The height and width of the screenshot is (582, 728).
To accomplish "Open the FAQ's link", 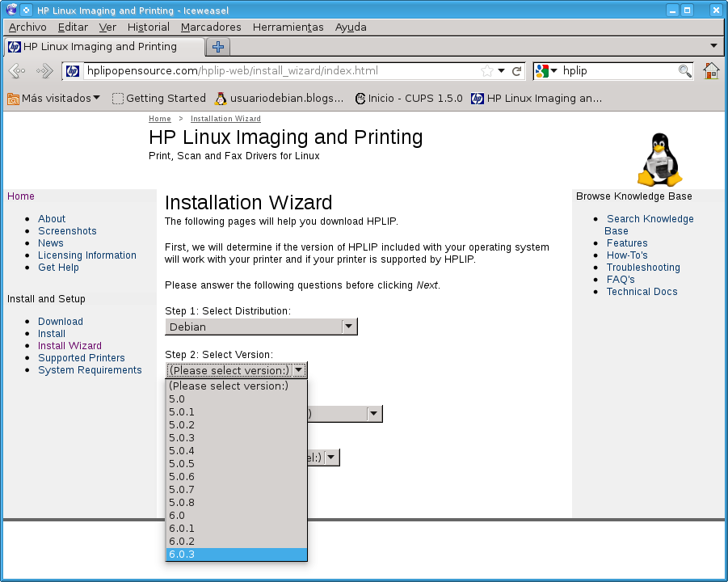I will pyautogui.click(x=621, y=280).
